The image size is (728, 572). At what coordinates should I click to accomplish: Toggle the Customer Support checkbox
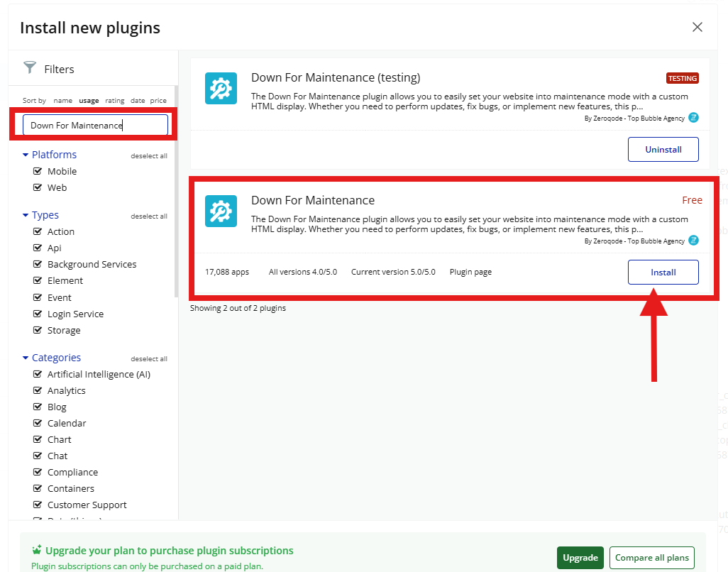click(x=38, y=504)
